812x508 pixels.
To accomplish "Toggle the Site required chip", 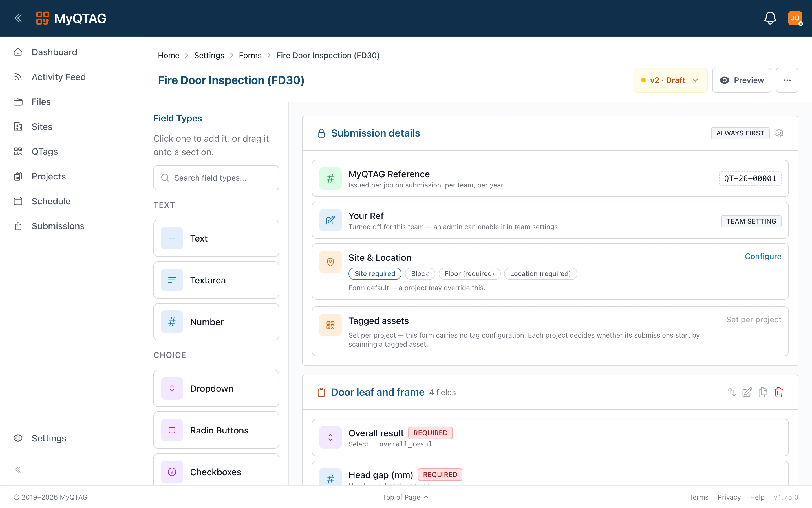I will [x=375, y=274].
